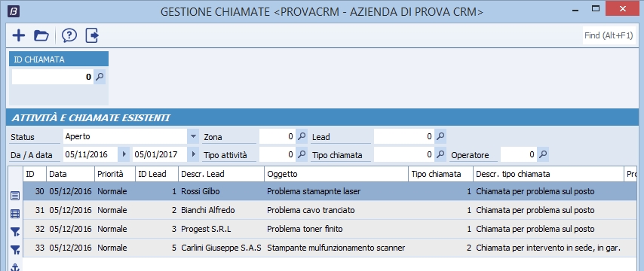
Task: Click the Operatore search magnifier
Action: (542, 154)
